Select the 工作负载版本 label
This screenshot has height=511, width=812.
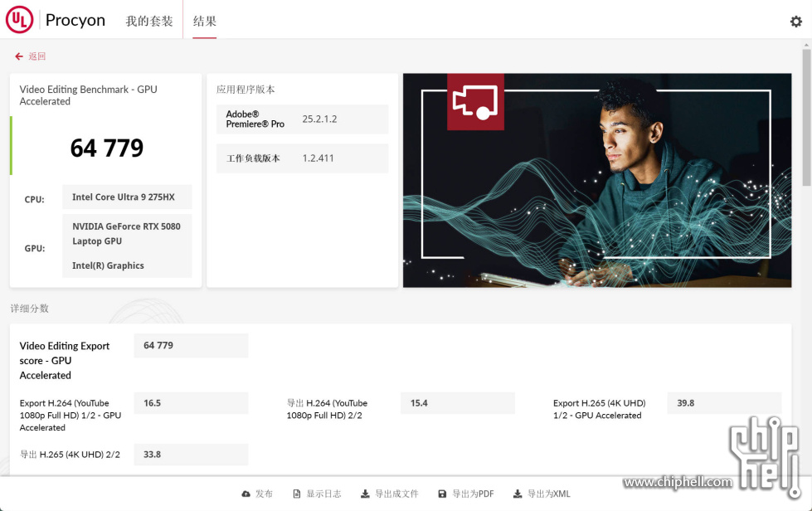pyautogui.click(x=253, y=158)
